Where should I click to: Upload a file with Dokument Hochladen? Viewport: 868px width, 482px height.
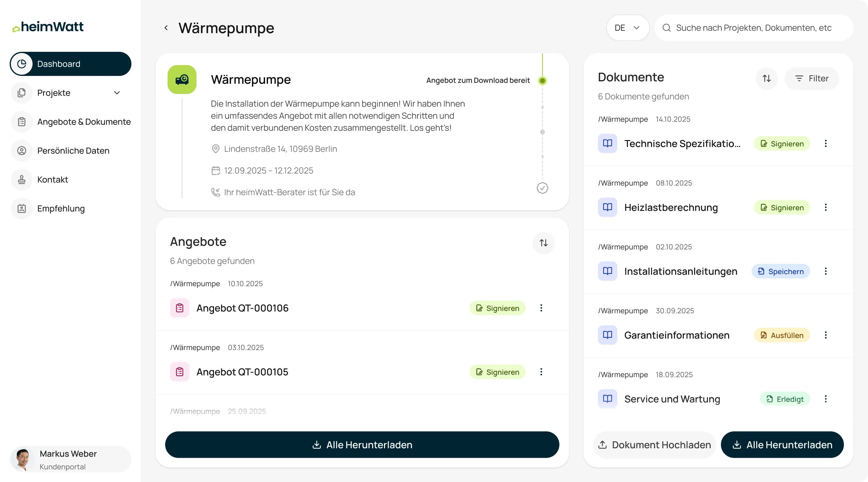[654, 445]
